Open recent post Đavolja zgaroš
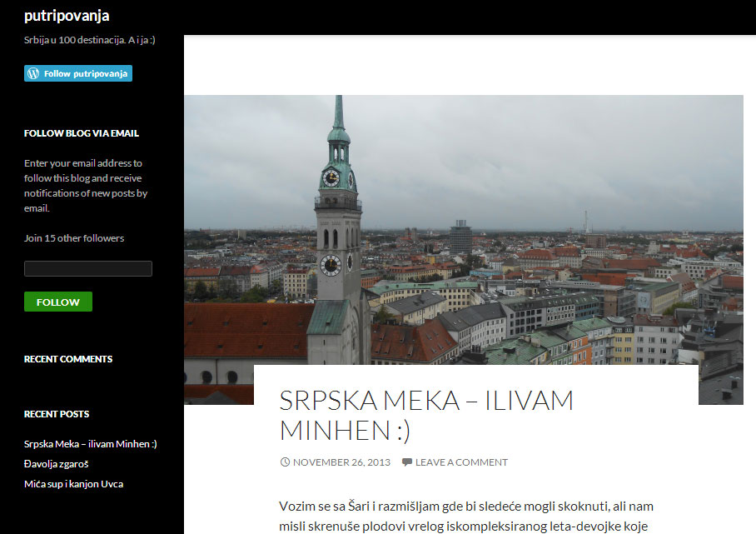 57,463
